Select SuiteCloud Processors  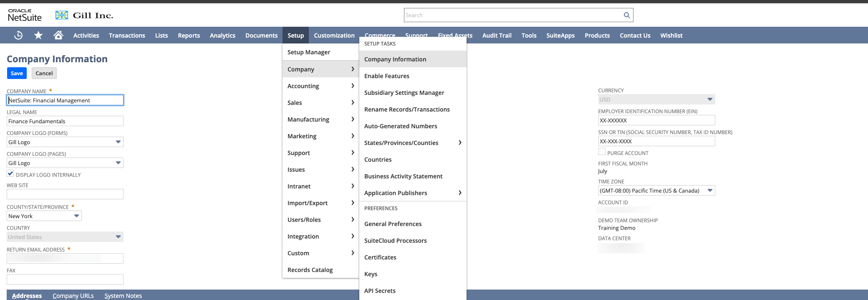pyautogui.click(x=413, y=240)
